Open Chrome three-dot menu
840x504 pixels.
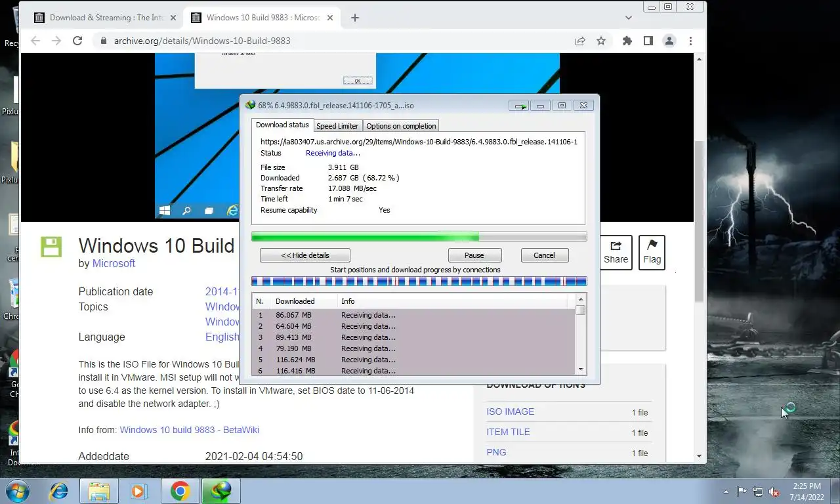pyautogui.click(x=690, y=41)
